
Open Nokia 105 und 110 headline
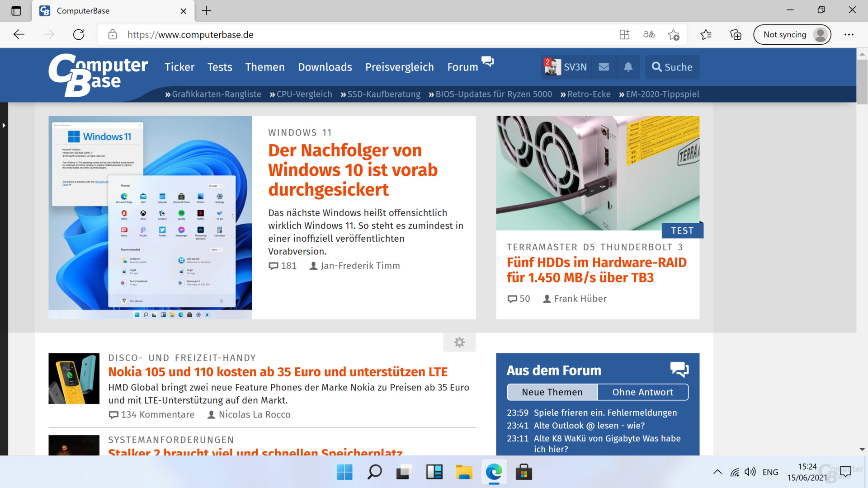tap(278, 372)
